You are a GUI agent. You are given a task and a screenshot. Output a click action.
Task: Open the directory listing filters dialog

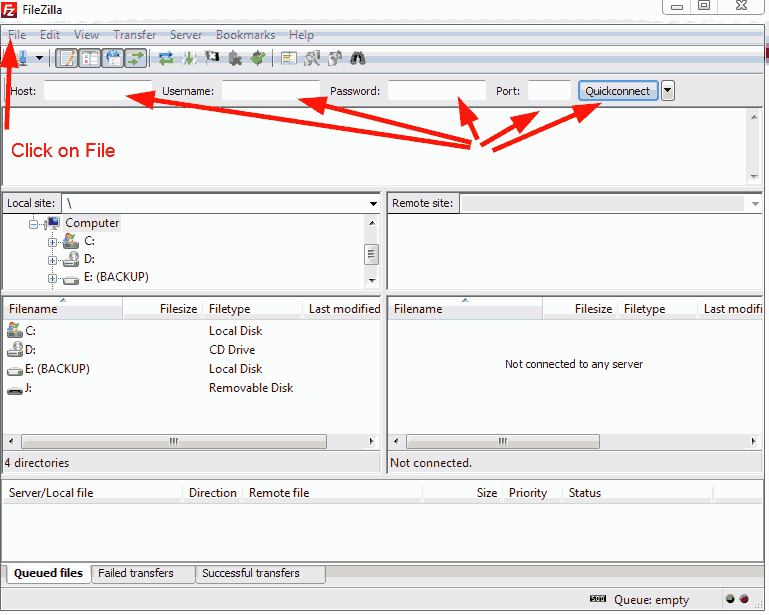click(x=288, y=59)
